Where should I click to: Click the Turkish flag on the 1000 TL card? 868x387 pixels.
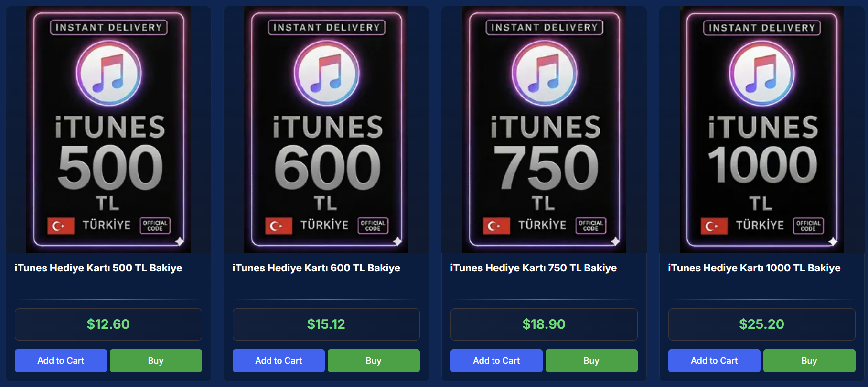pos(714,226)
